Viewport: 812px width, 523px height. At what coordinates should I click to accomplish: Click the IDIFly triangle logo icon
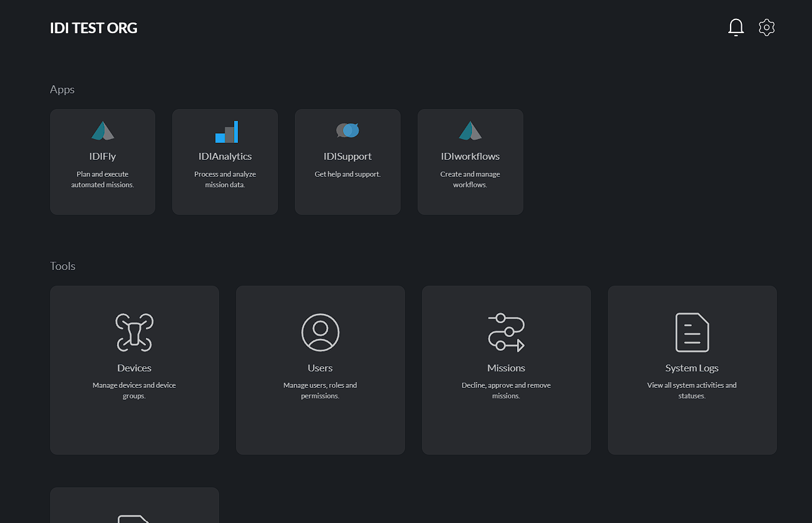point(103,131)
